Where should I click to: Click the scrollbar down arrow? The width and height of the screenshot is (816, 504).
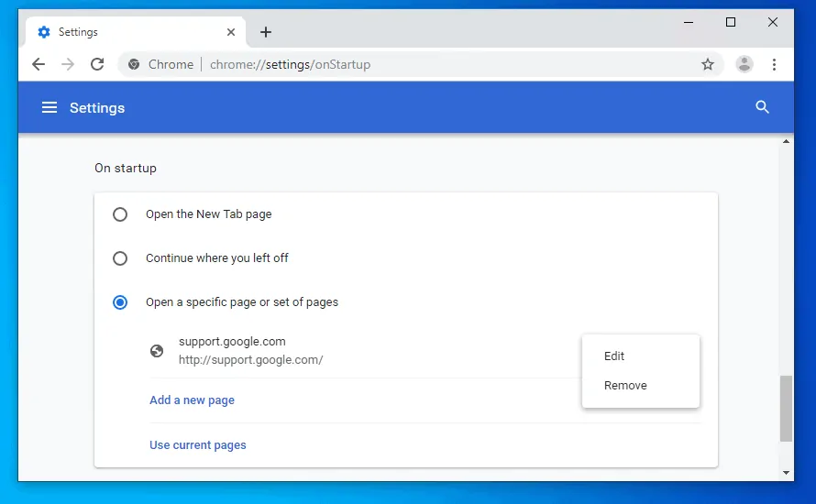click(786, 472)
